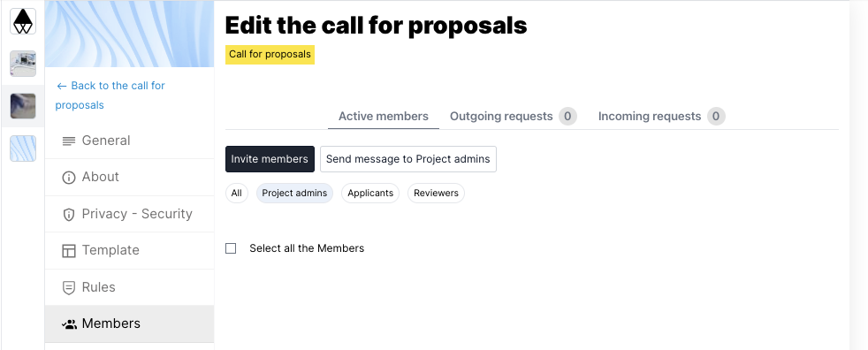Click the Rules badge icon
Screen dimensions: 868x350
tap(69, 288)
